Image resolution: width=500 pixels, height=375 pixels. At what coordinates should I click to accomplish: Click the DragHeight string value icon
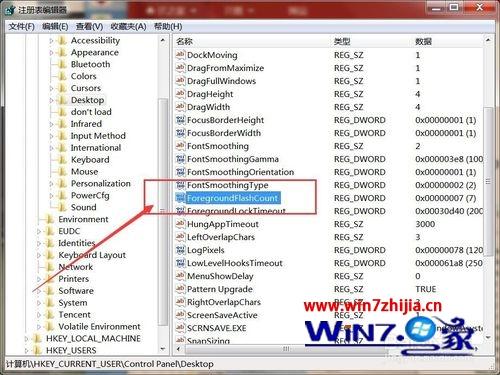click(x=180, y=94)
